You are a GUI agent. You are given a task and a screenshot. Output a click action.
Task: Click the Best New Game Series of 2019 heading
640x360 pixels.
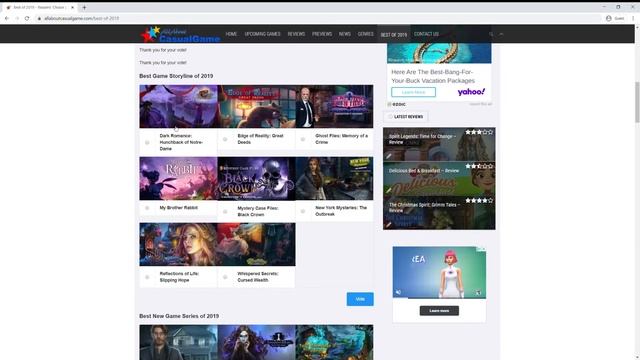pos(179,316)
